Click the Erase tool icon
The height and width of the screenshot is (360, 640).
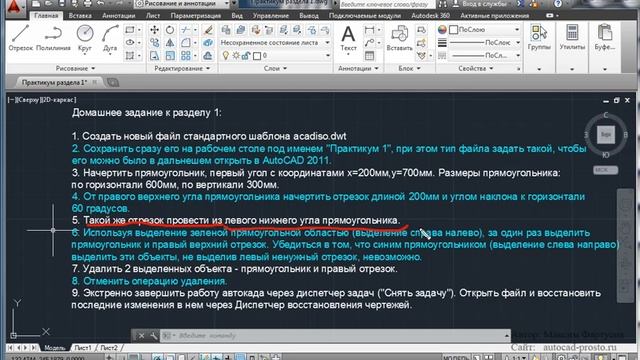coord(208,30)
